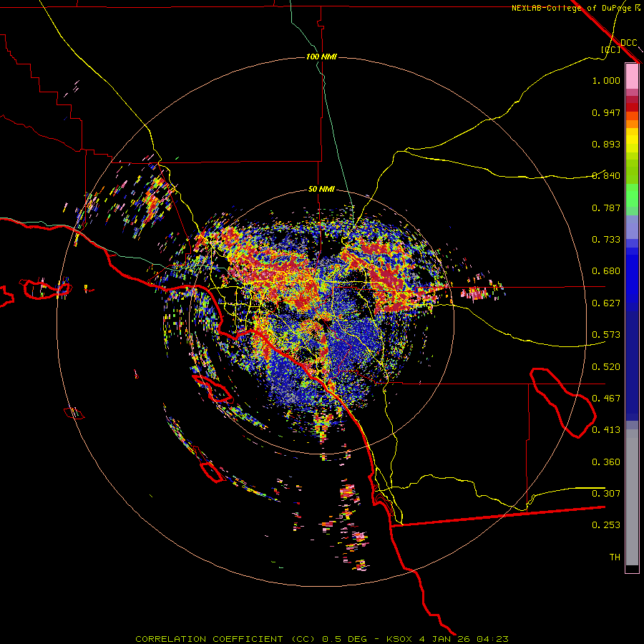This screenshot has width=644, height=644.
Task: Click the Correlation Coefficient KSOX caption text
Action: point(322,639)
